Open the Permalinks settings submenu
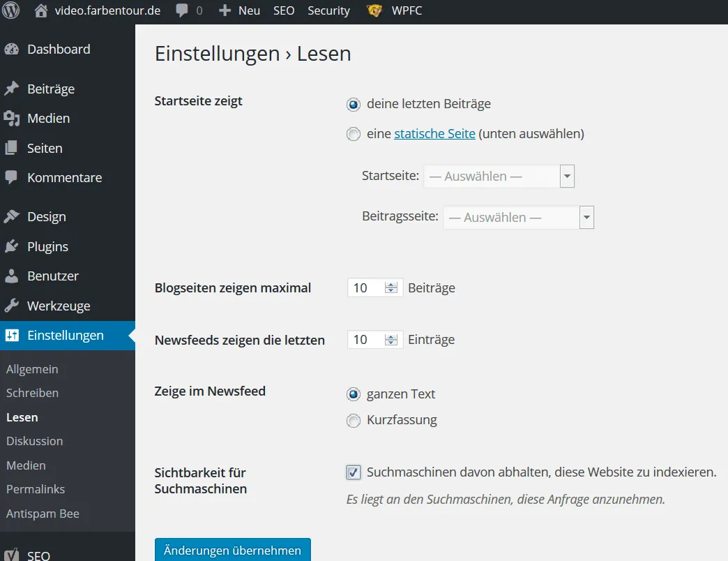The image size is (728, 561). tap(36, 489)
